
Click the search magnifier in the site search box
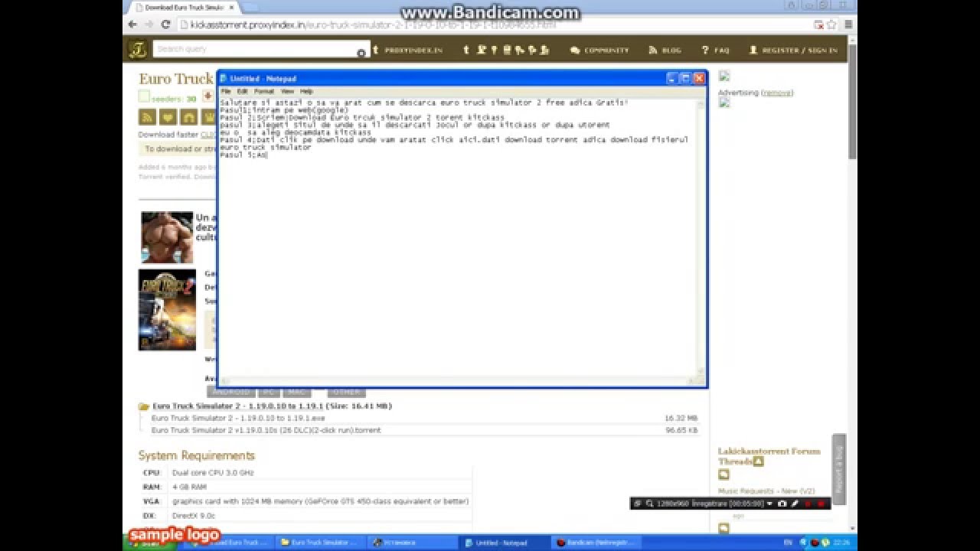(x=361, y=52)
